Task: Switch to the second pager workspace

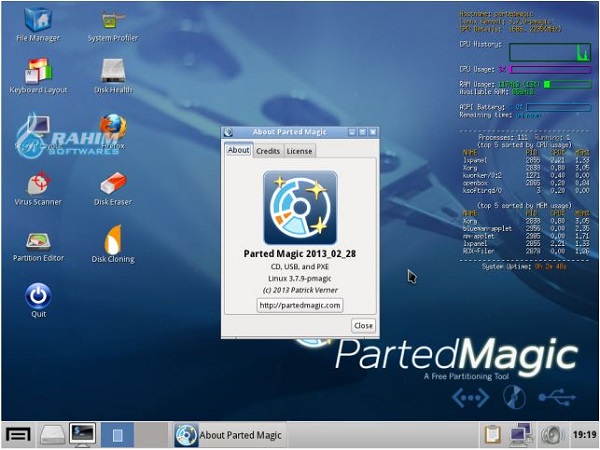Action: click(151, 435)
